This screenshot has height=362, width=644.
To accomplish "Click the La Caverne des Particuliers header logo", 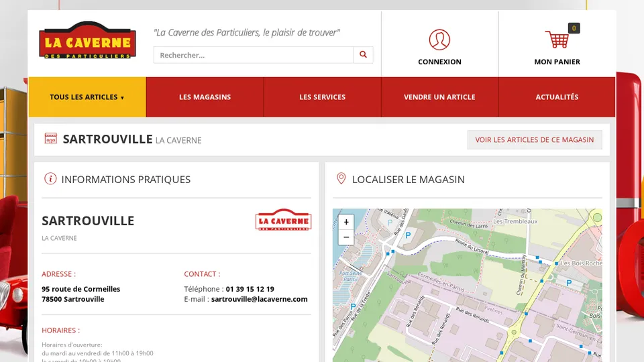I will tap(87, 40).
